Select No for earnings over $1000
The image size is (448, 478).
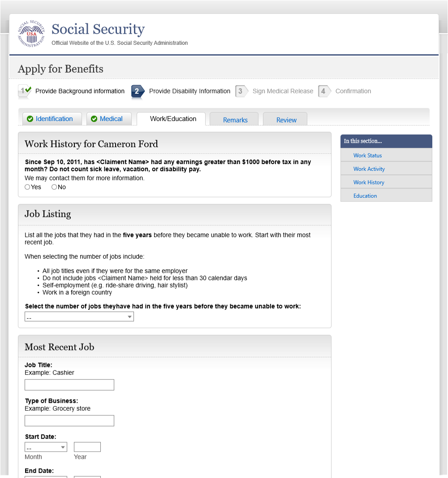[54, 187]
